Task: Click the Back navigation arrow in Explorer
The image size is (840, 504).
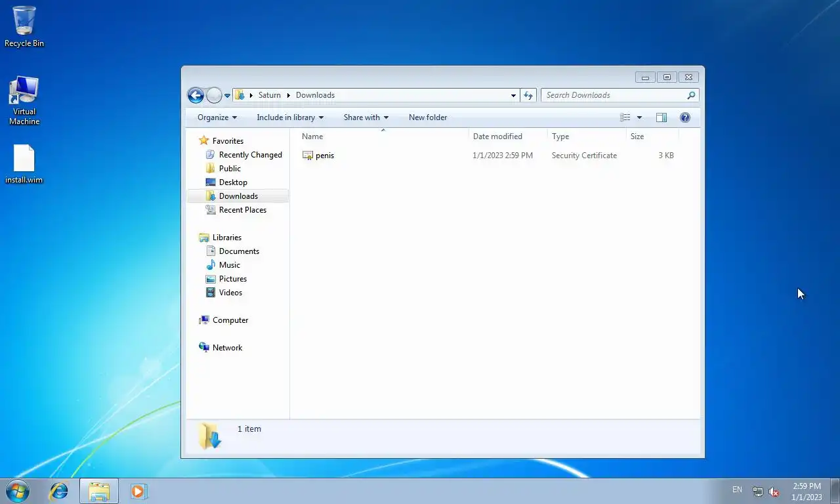Action: (x=196, y=95)
